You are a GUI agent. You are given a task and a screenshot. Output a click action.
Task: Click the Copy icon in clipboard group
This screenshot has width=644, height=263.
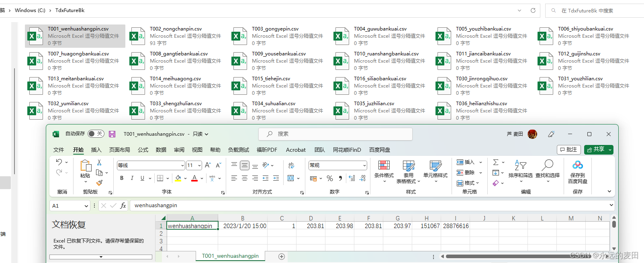coord(99,173)
